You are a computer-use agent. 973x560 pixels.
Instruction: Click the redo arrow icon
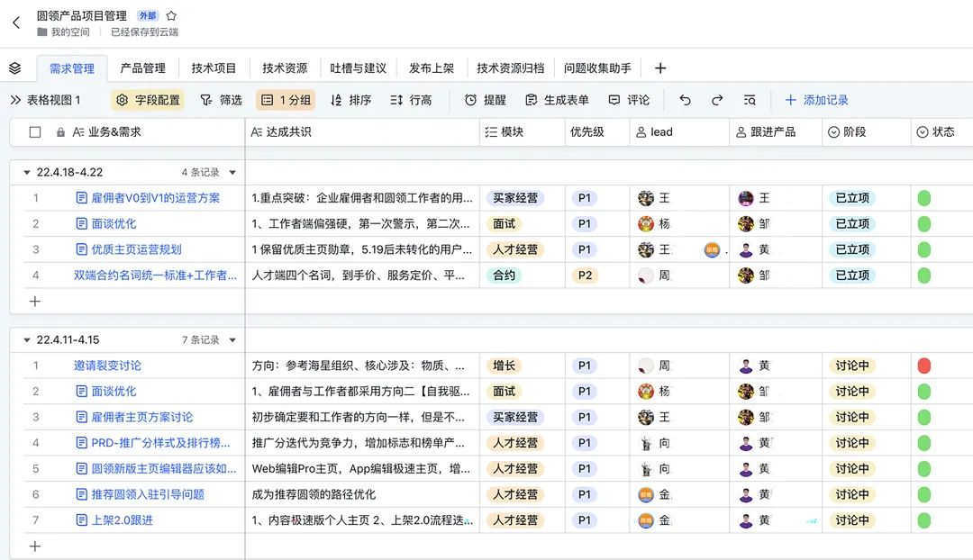pos(717,100)
